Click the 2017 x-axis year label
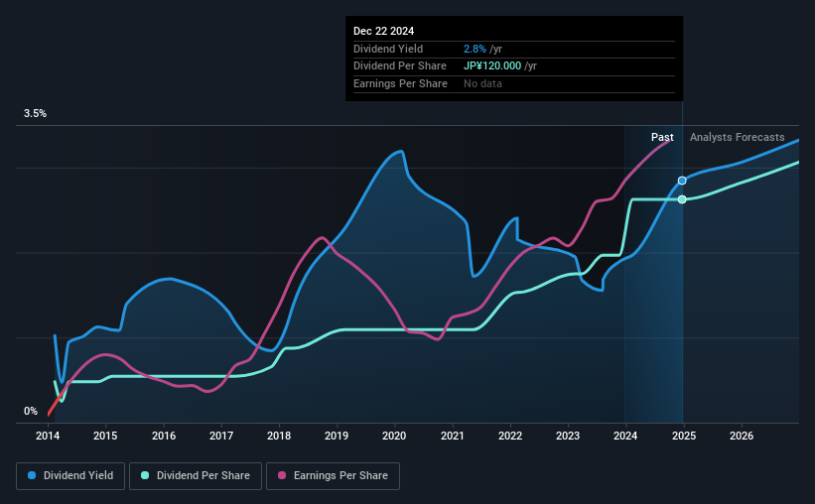This screenshot has height=504, width=815. (x=221, y=436)
